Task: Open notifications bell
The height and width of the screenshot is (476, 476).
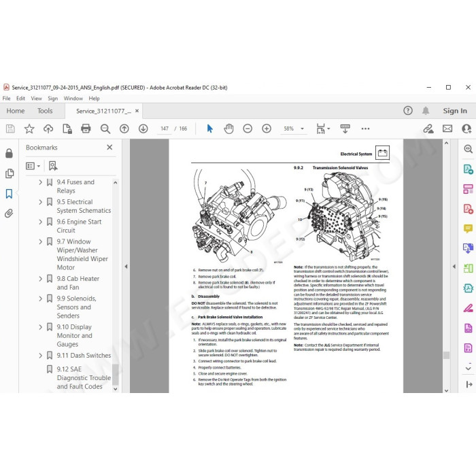Action: pyautogui.click(x=426, y=110)
